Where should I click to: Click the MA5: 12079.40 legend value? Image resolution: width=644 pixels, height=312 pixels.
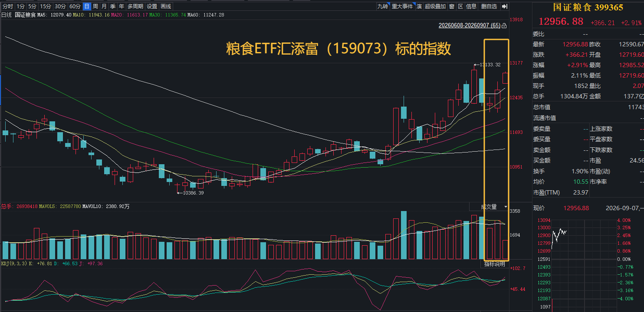click(54, 15)
